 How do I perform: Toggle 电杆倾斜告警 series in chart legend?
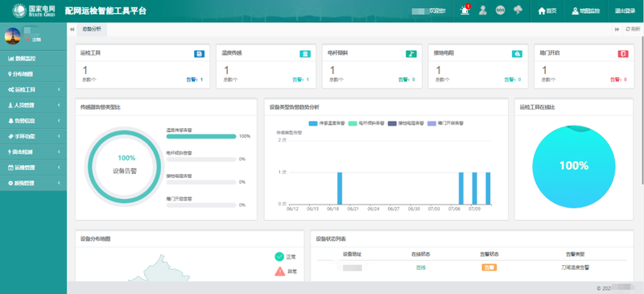coord(366,123)
